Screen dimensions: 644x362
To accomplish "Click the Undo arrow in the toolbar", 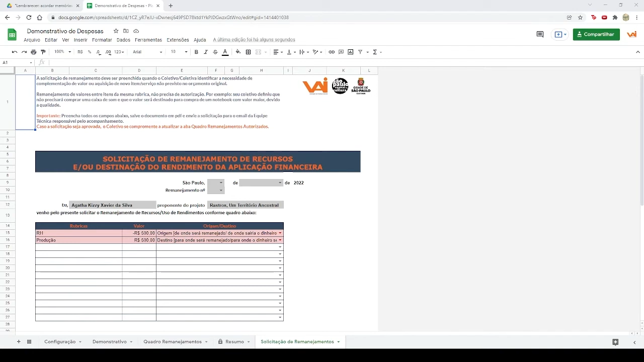I will 14,52.
